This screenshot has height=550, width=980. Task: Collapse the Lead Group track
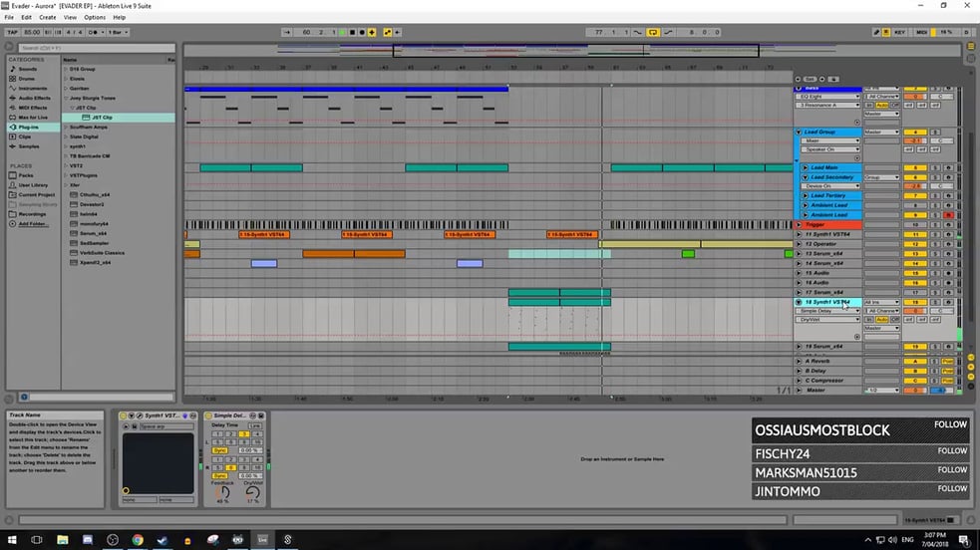(799, 132)
